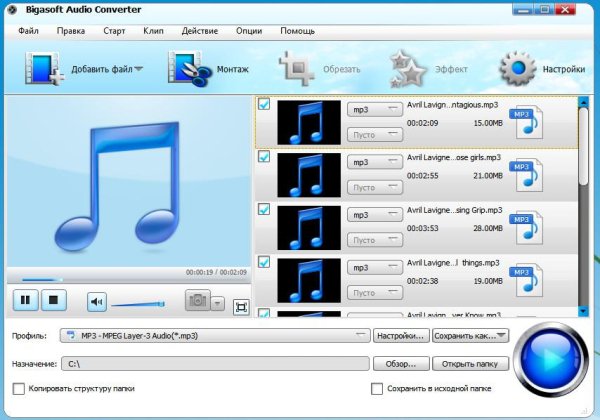The height and width of the screenshot is (420, 600).
Task: Click the Открыть папку button
Action: (x=470, y=364)
